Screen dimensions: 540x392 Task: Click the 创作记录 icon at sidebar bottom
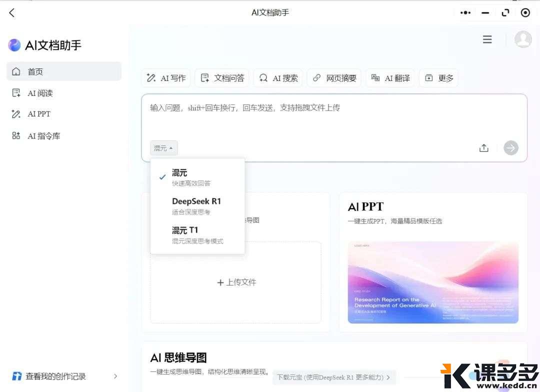tap(16, 376)
